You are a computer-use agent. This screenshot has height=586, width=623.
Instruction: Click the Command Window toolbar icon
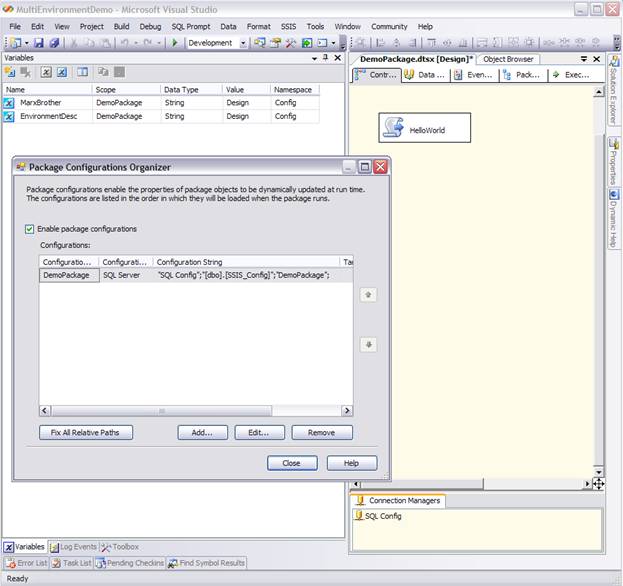point(322,43)
